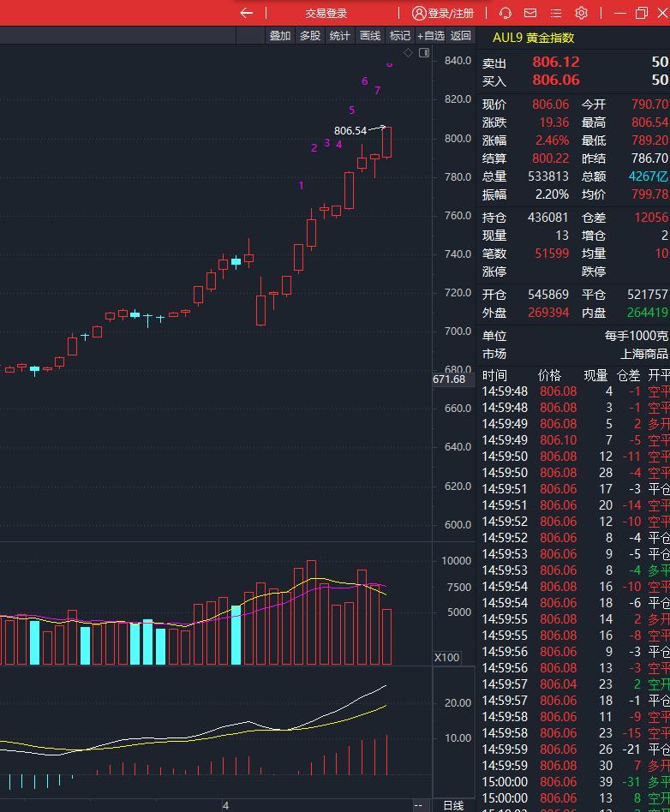The image size is (670, 812).
Task: Click the 结算 value 800.22
Action: pyautogui.click(x=550, y=158)
